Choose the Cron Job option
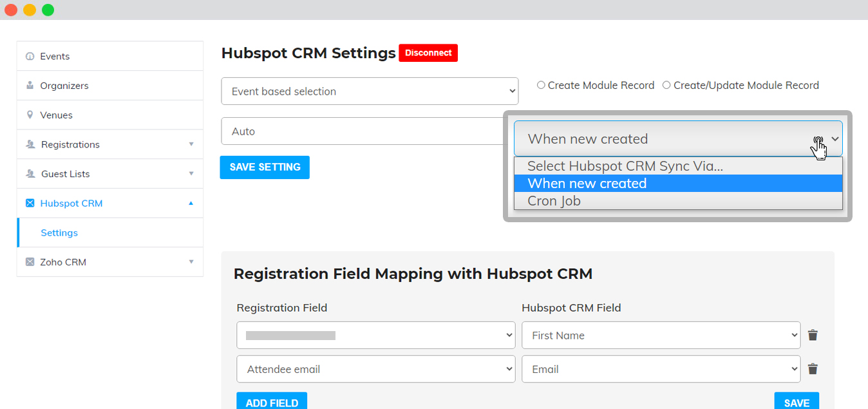The image size is (868, 409). point(678,201)
